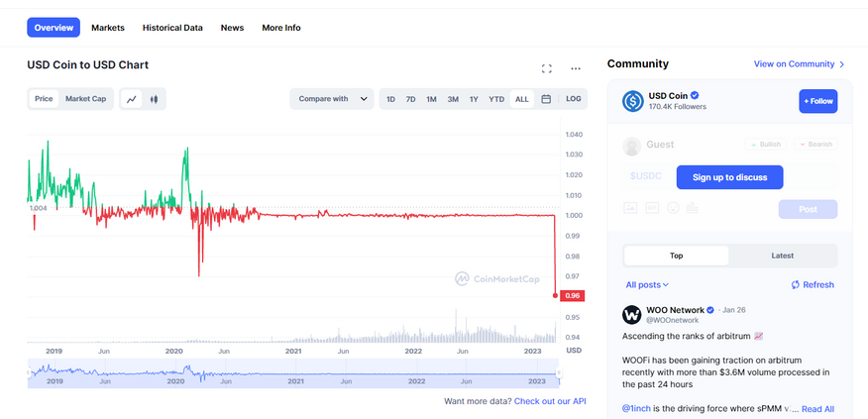
Task: Click the @WOOnetwork handle
Action: (x=672, y=321)
